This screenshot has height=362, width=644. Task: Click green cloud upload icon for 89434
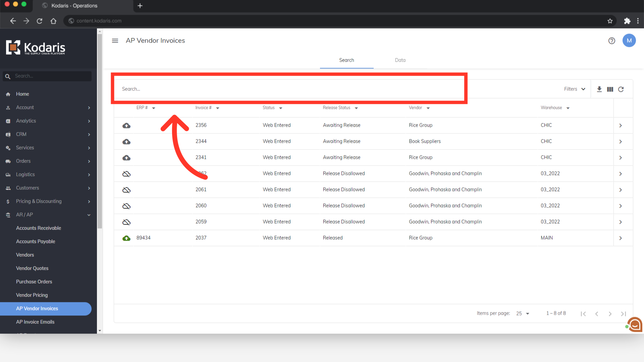(126, 238)
